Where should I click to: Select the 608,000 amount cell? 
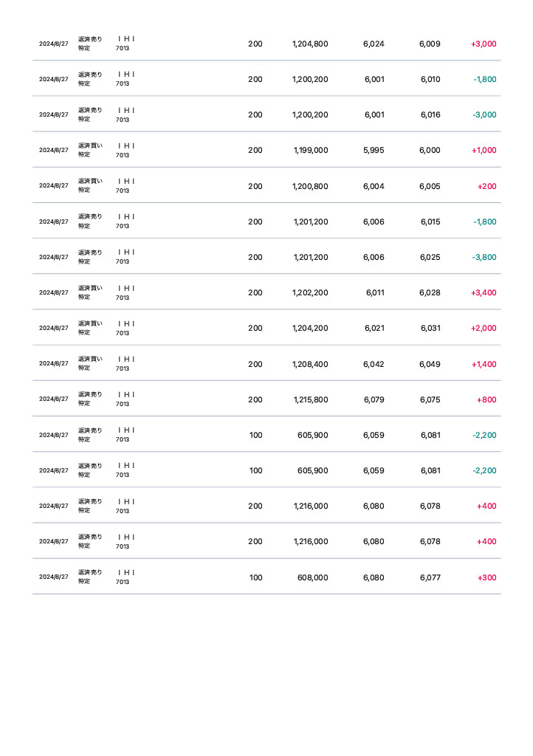tap(312, 577)
